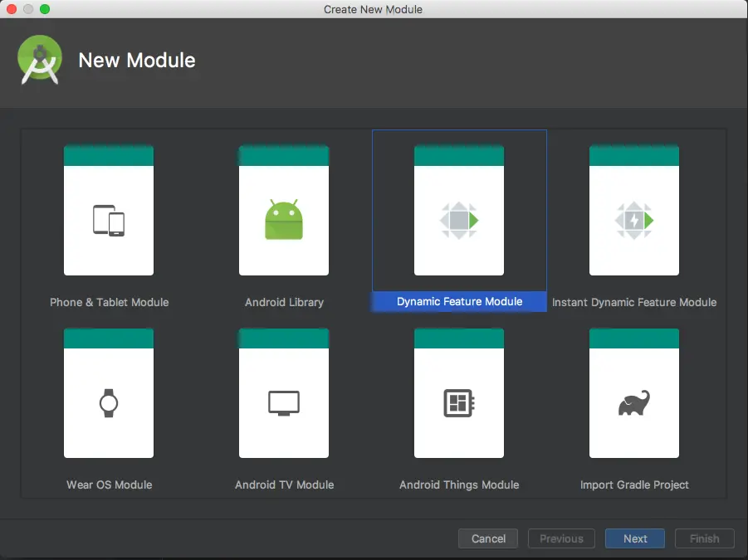Select the Android TV screen icon card

(284, 393)
